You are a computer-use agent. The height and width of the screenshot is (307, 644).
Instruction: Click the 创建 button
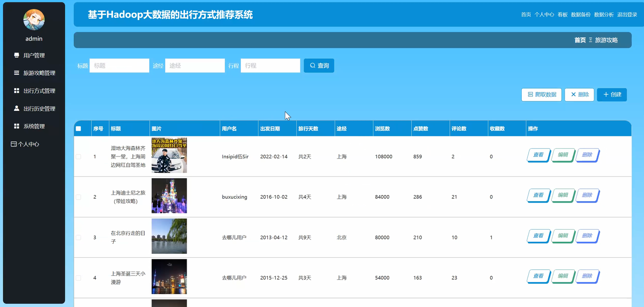click(612, 94)
